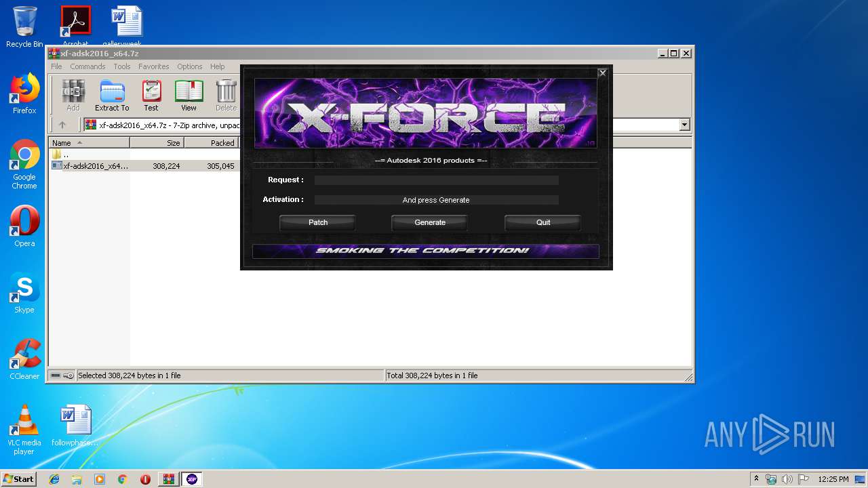The height and width of the screenshot is (488, 868).
Task: Click the Add toolbar icon in WinRAR
Action: (x=73, y=95)
